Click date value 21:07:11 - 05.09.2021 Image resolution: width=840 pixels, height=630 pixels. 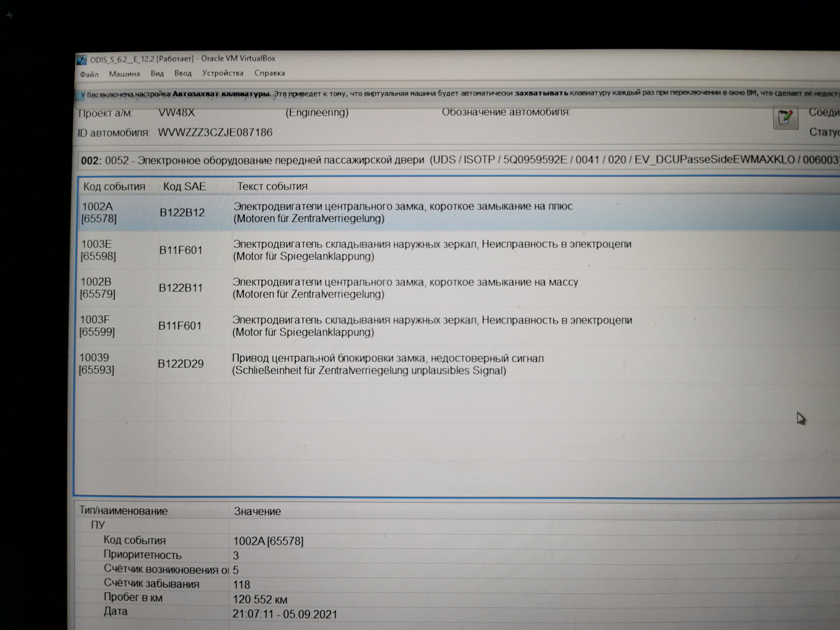tap(285, 614)
